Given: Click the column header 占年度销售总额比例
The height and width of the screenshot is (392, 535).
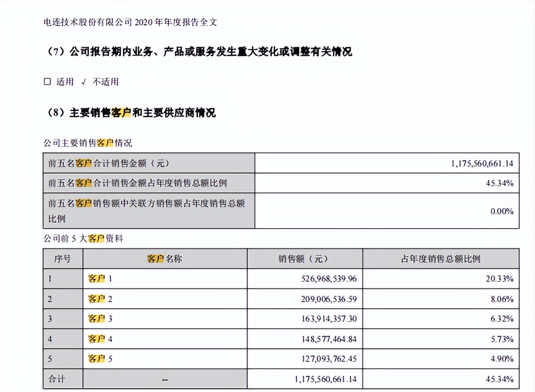Looking at the screenshot, I should pyautogui.click(x=441, y=259).
